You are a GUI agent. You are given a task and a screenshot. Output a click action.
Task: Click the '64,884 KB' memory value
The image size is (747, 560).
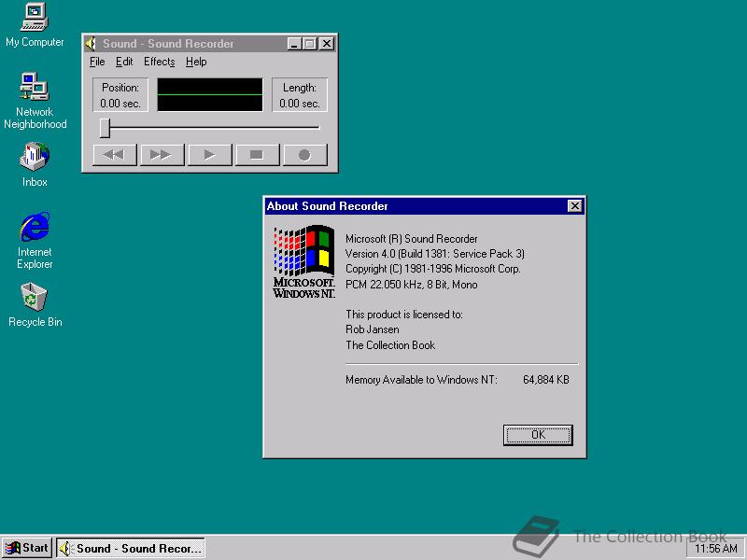click(546, 380)
